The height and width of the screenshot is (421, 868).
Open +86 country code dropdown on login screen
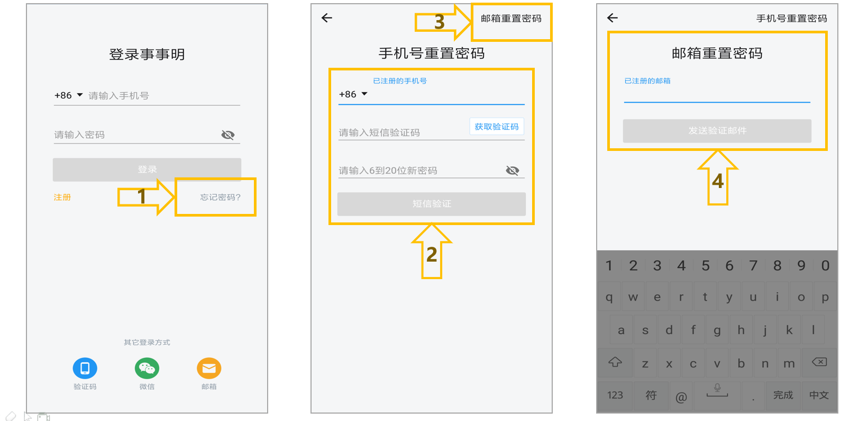point(69,95)
